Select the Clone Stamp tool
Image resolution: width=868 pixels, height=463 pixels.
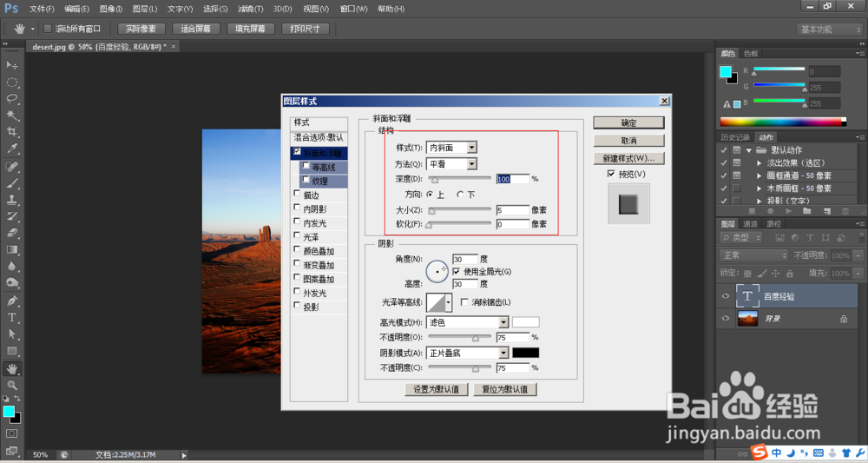pos(11,200)
